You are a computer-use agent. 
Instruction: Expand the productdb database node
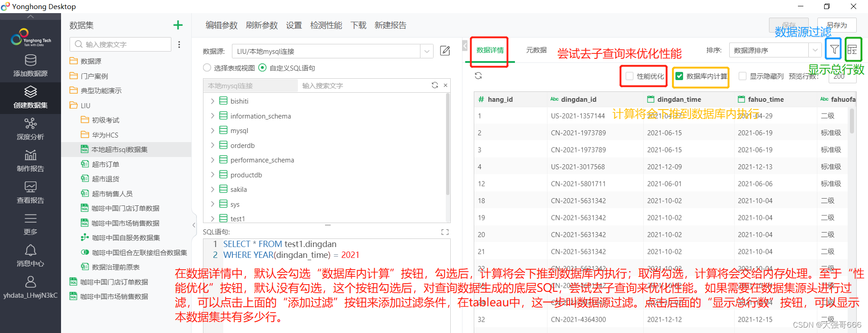212,175
